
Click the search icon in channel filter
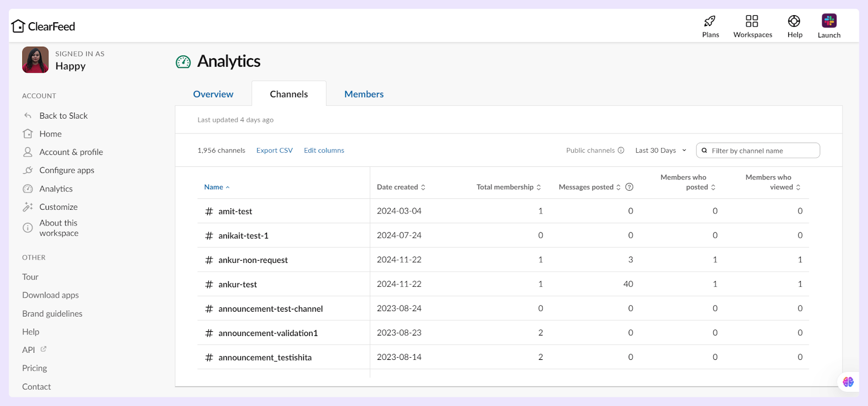coord(704,151)
